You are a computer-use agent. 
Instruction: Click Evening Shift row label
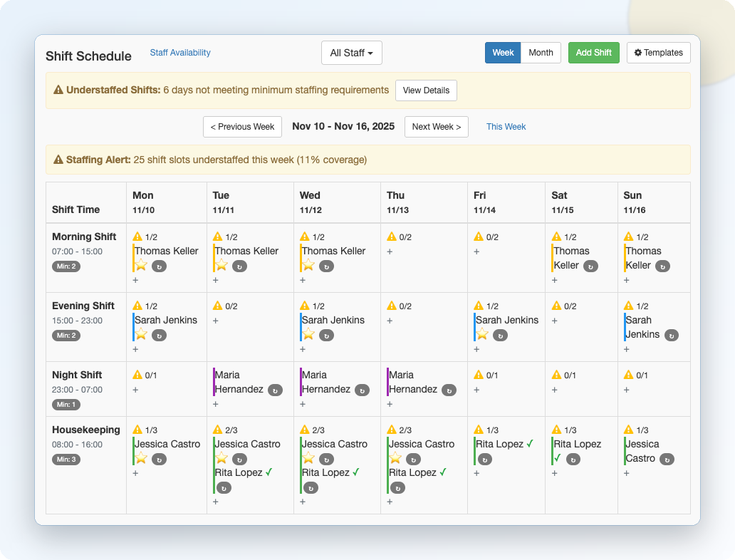point(83,306)
